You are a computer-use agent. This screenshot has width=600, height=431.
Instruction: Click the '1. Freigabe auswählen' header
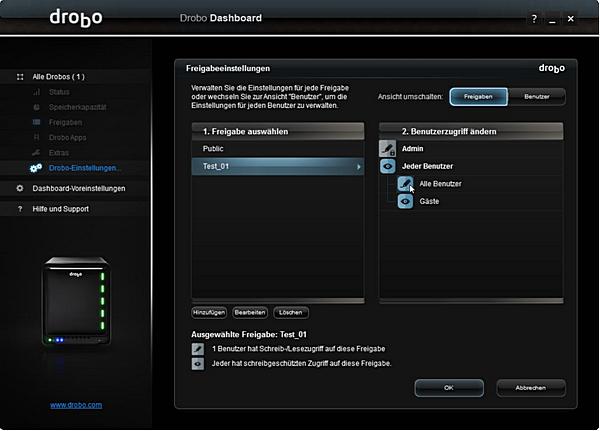pyautogui.click(x=278, y=131)
